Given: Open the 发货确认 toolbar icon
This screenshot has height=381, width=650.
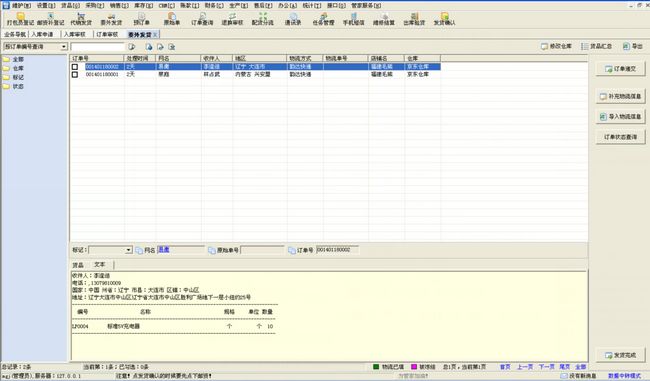Looking at the screenshot, I should (x=444, y=19).
